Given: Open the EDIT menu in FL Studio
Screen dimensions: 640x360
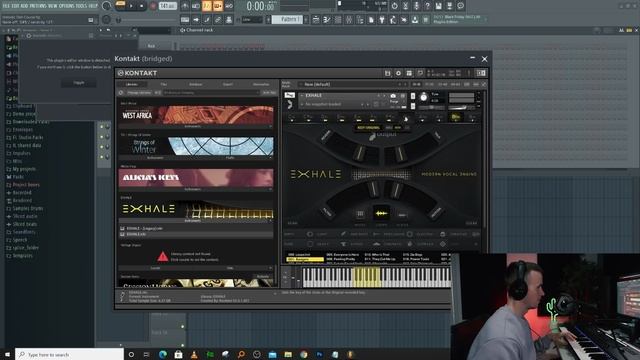Looking at the screenshot, I should [17, 6].
